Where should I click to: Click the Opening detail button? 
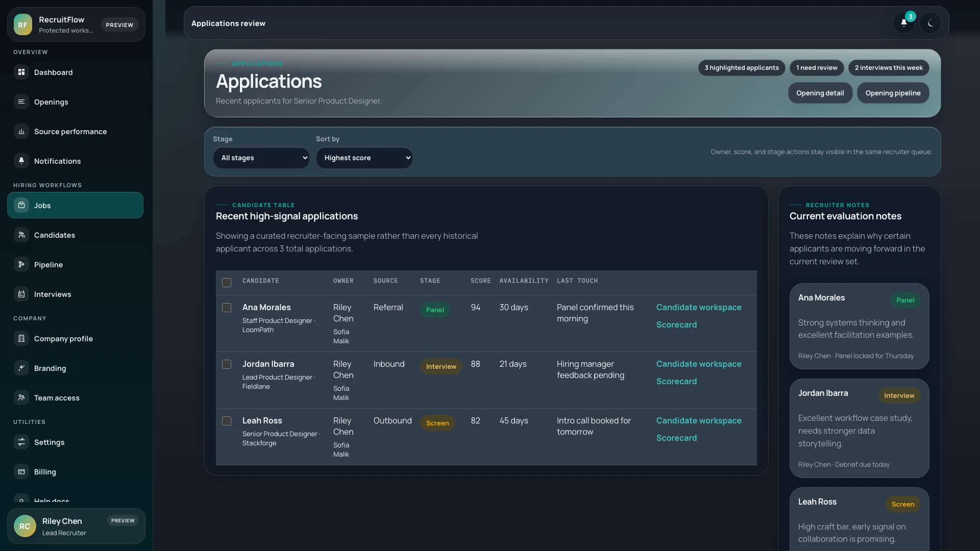tap(820, 93)
